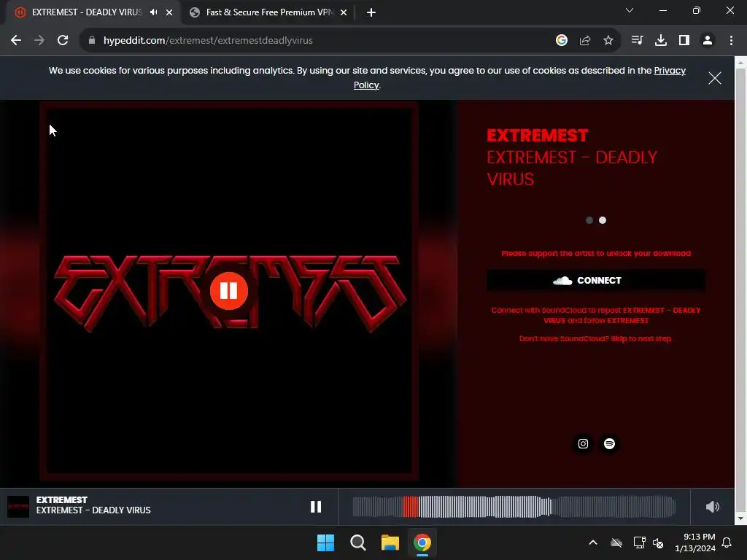The height and width of the screenshot is (560, 747).
Task: Open the artist's Instagram profile icon
Action: click(x=583, y=444)
